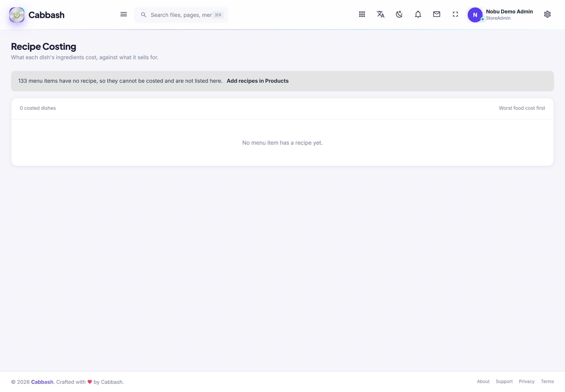Screen dimensions: 565x392
Task: Follow the Add recipes in Products link
Action: pos(258,81)
